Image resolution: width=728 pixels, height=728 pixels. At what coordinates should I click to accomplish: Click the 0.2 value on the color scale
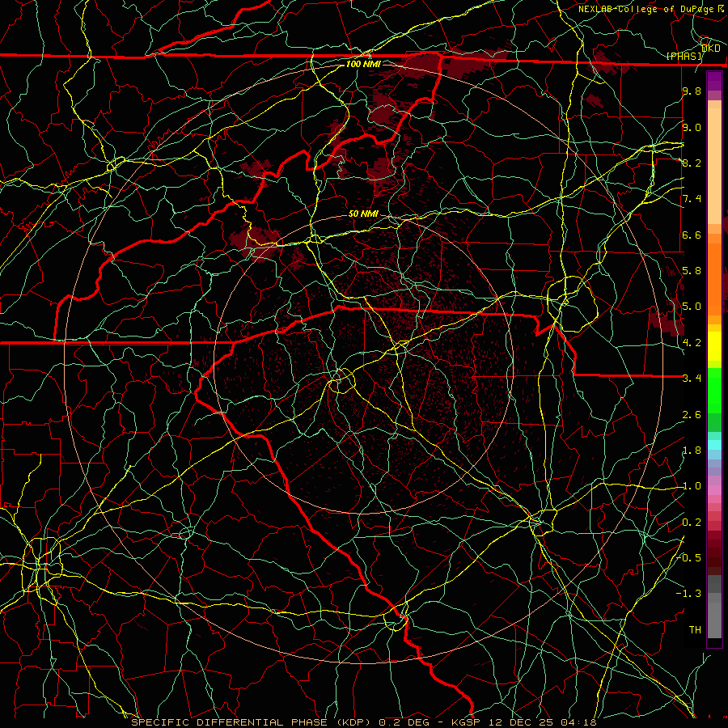(692, 523)
